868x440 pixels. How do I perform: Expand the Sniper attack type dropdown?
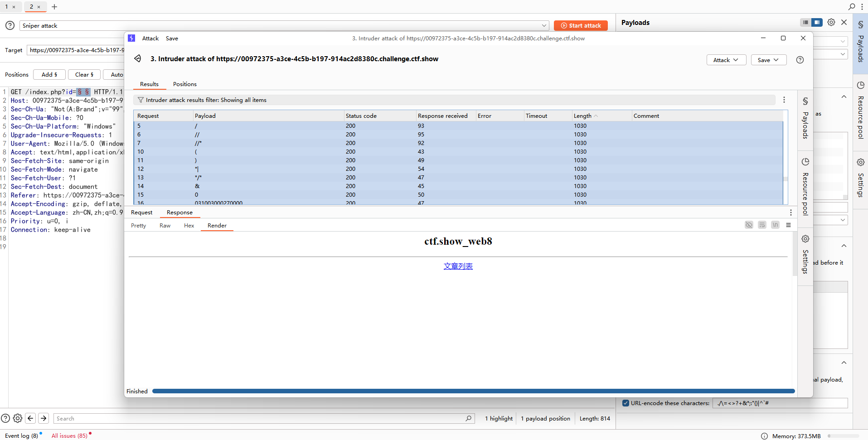pos(544,26)
